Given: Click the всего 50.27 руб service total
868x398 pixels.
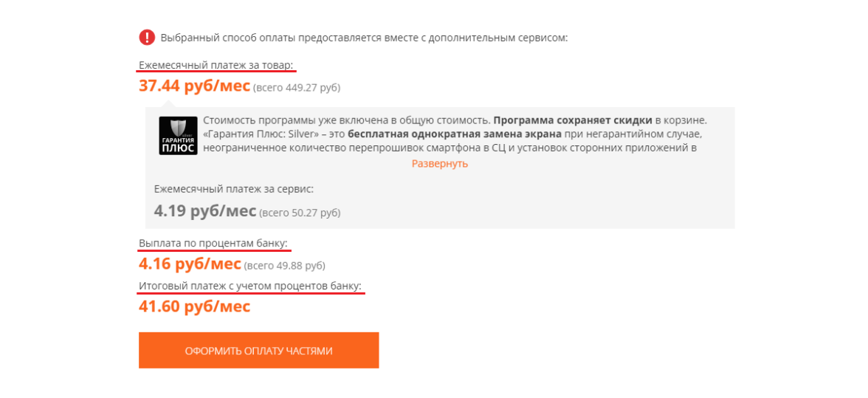Looking at the screenshot, I should [300, 213].
